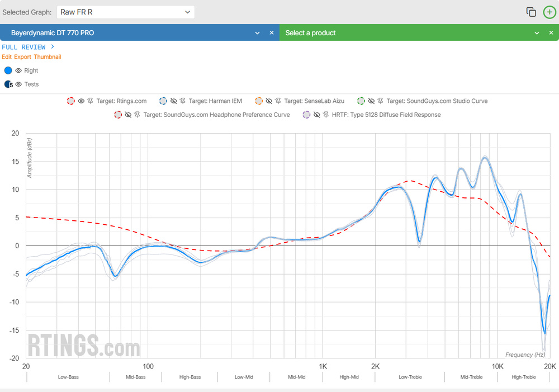Show the Harman IEM target curve
This screenshot has height=392, width=559.
click(173, 101)
